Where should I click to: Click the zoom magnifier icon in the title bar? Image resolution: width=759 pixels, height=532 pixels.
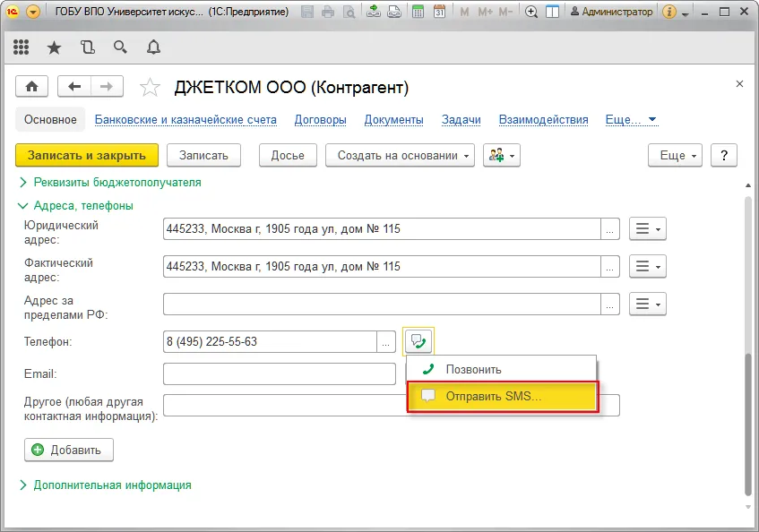pyautogui.click(x=531, y=12)
